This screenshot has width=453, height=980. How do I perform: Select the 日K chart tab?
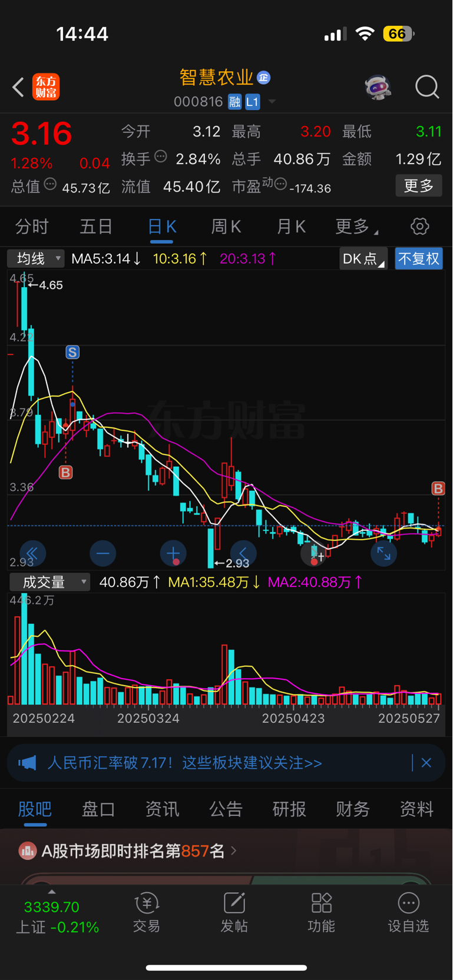point(162,227)
